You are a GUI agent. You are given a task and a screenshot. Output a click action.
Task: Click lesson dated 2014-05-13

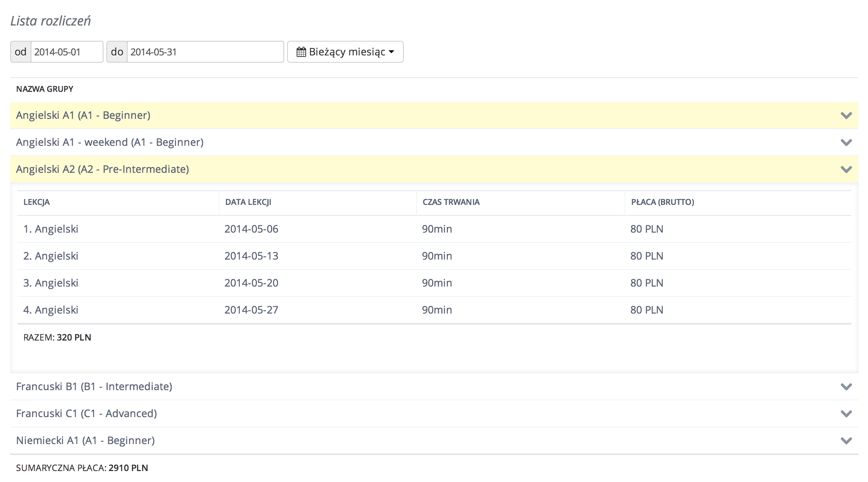tap(251, 256)
